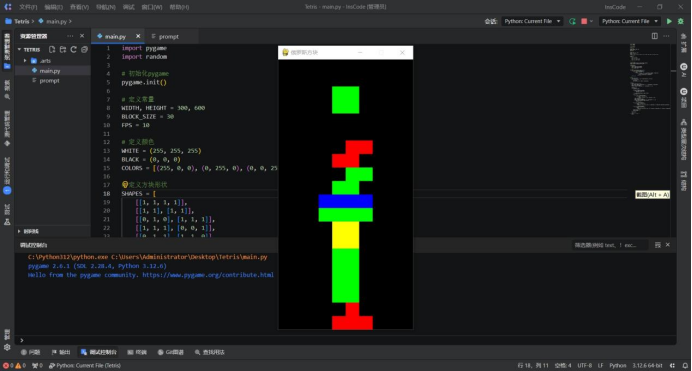Open the 窗口(W) menu
This screenshot has width=692, height=371.
tap(152, 7)
